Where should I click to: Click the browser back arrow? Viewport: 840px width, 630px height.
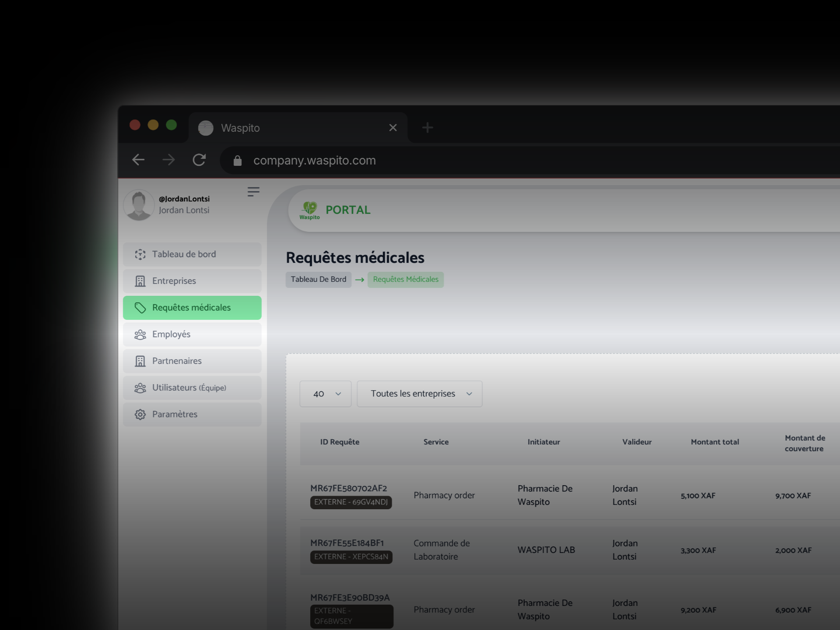[x=138, y=160]
